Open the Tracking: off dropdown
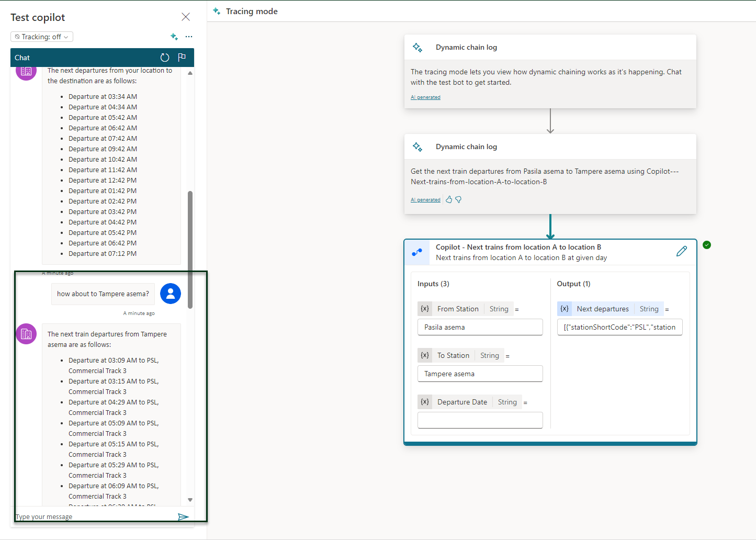The image size is (756, 540). (42, 37)
